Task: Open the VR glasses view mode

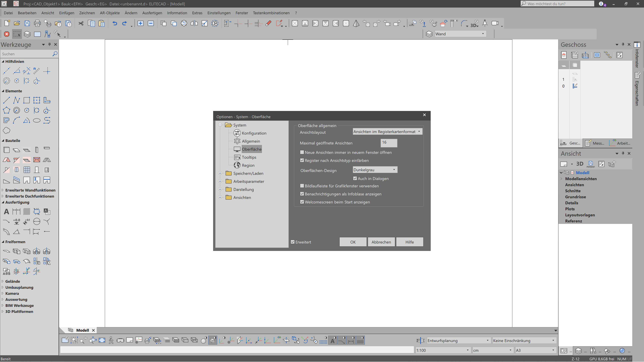Action: tap(120, 340)
